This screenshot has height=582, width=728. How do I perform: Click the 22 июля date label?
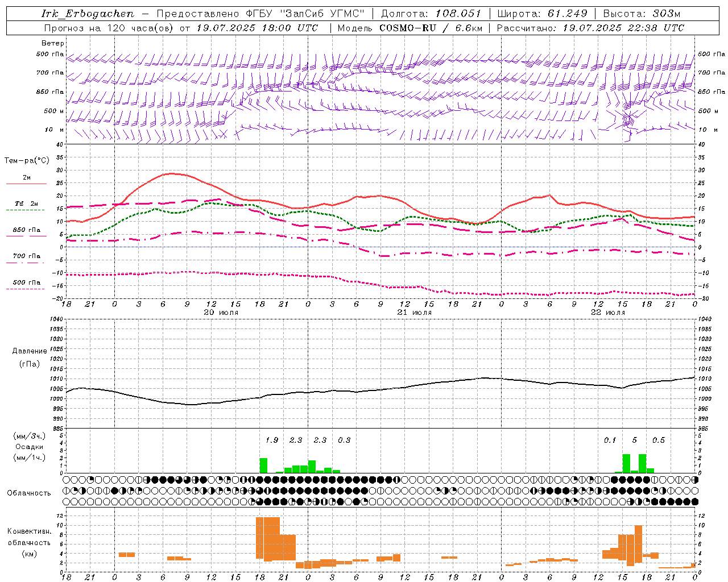point(607,313)
